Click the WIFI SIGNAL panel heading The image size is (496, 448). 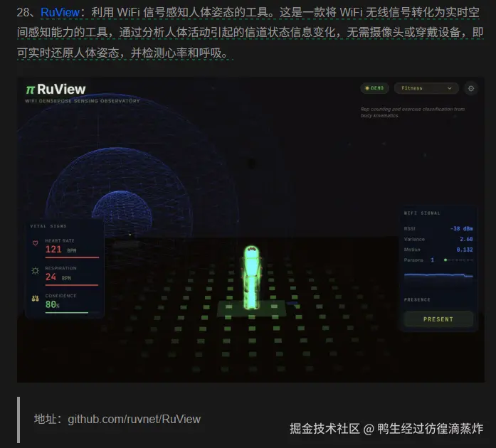(422, 213)
